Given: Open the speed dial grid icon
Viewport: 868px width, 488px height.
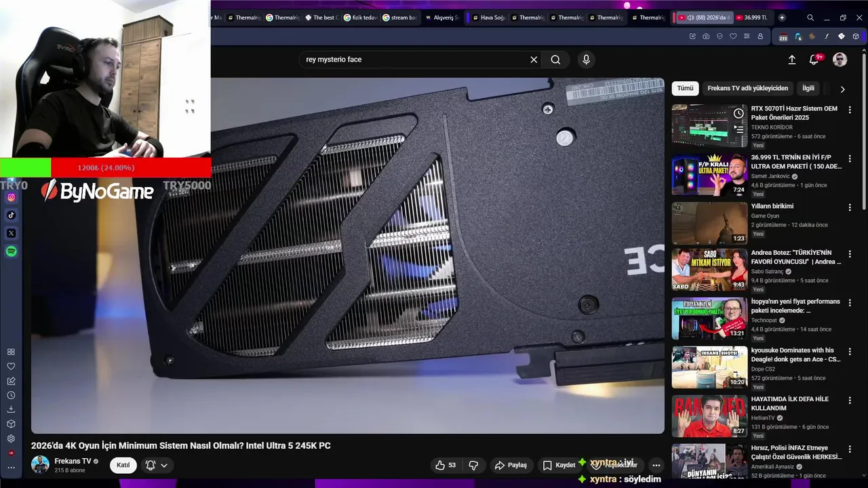Looking at the screenshot, I should click(x=11, y=352).
